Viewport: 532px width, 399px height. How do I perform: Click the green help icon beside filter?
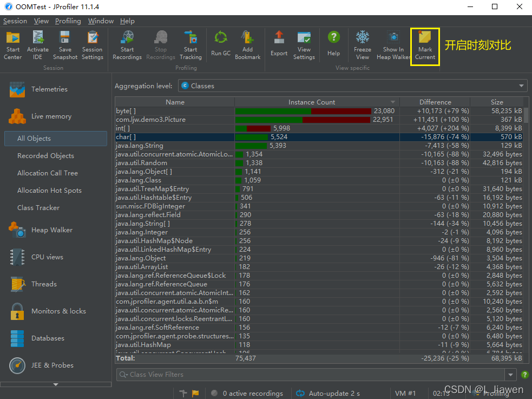pyautogui.click(x=524, y=375)
